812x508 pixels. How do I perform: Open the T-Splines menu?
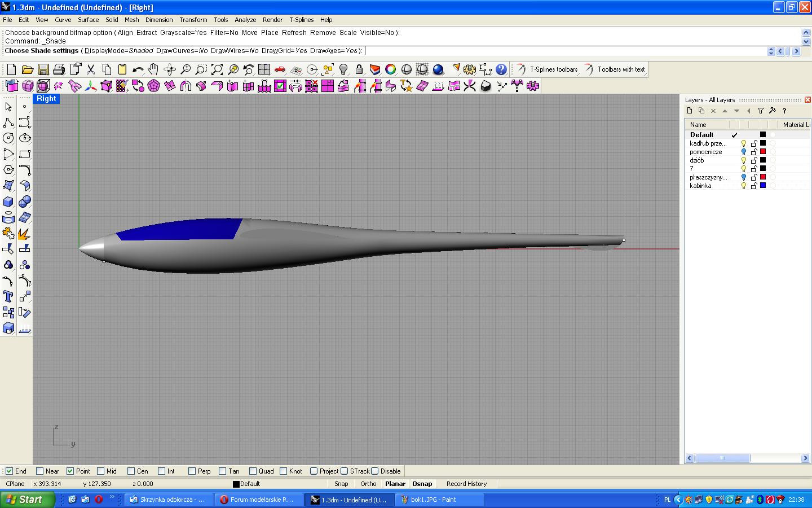tap(301, 20)
